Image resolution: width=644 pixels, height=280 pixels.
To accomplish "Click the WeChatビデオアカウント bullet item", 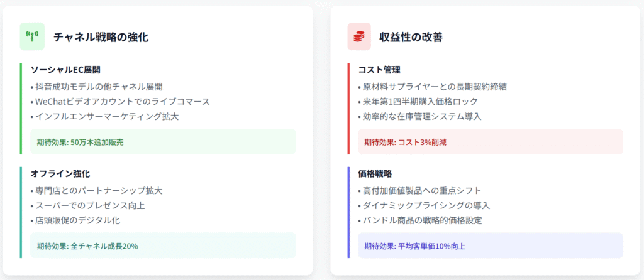I will pos(122,102).
